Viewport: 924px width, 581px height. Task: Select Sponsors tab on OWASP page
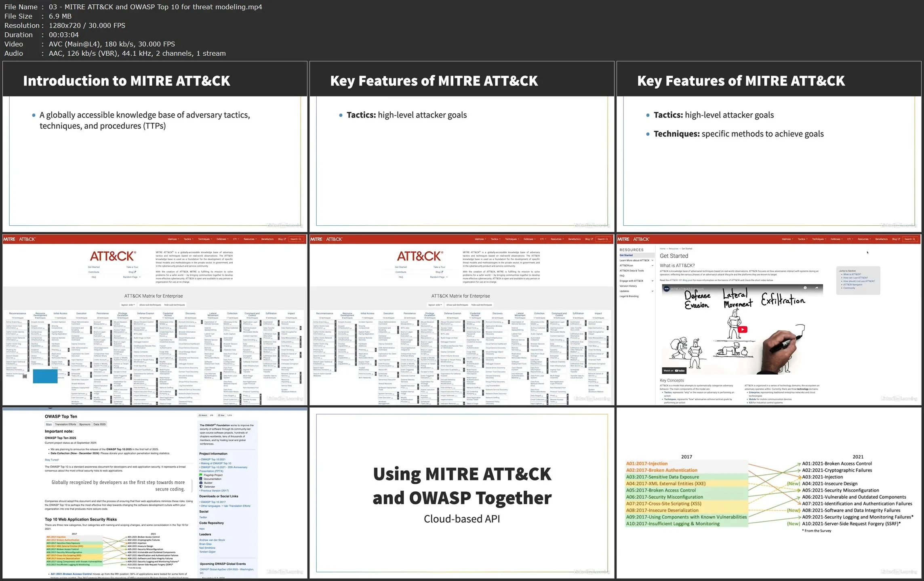point(85,424)
